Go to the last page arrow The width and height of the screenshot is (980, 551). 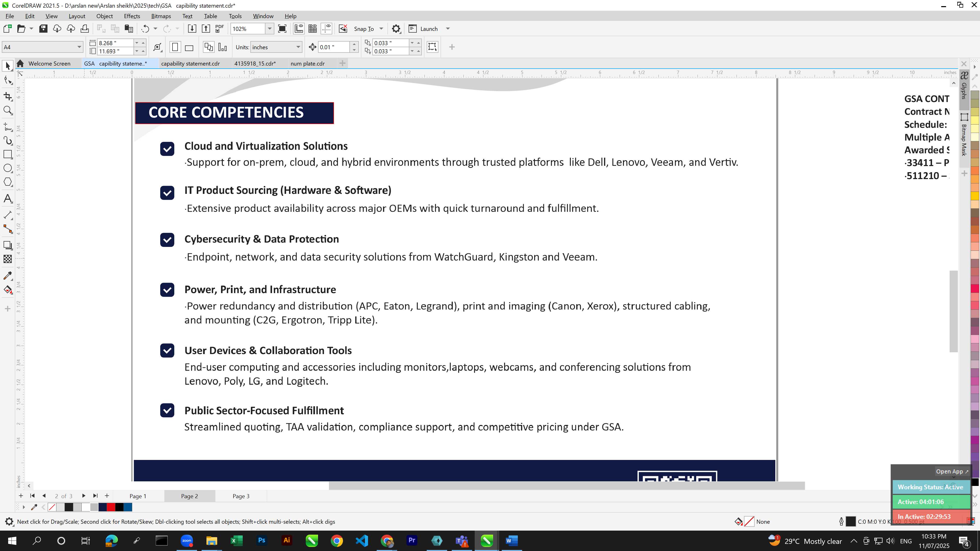[95, 496]
